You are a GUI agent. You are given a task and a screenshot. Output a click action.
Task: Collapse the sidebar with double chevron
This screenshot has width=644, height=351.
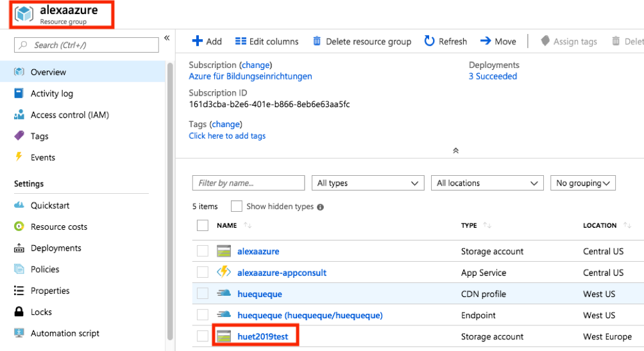(x=167, y=38)
